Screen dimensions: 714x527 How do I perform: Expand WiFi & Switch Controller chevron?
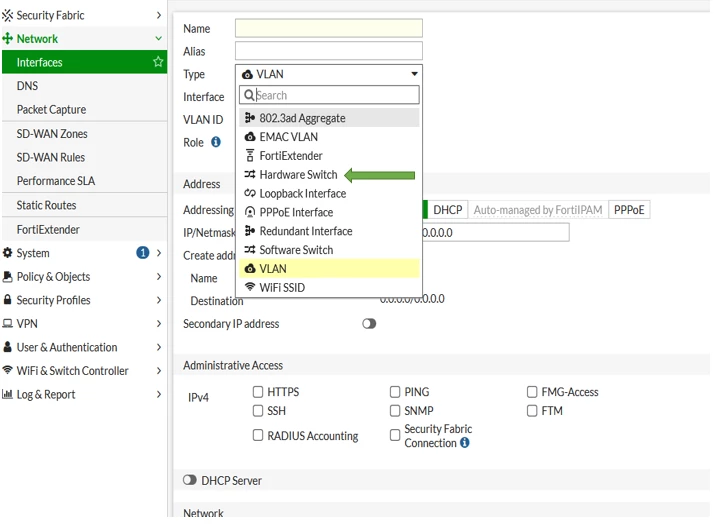point(158,370)
